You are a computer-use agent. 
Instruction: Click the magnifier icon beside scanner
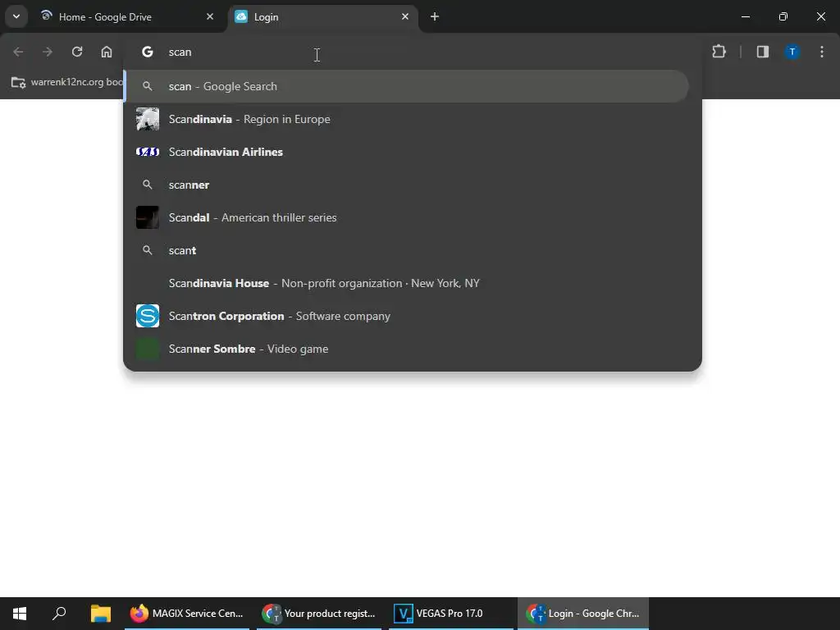coord(148,185)
